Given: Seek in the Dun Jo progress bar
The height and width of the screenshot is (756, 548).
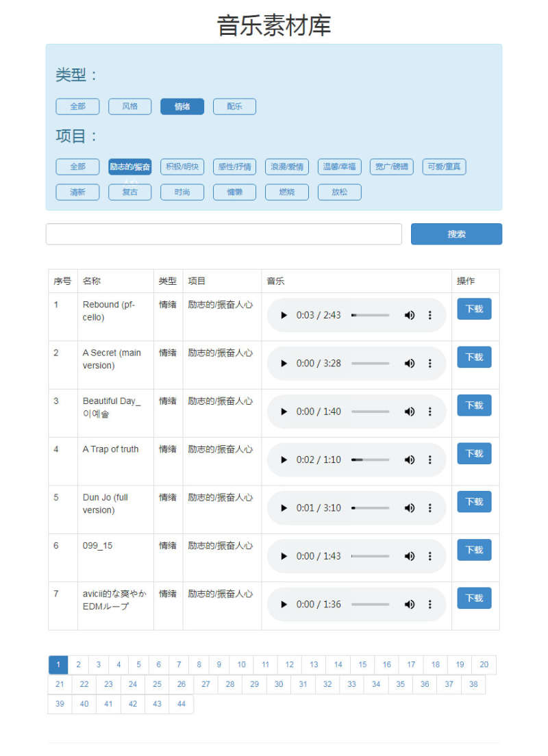Looking at the screenshot, I should point(370,508).
